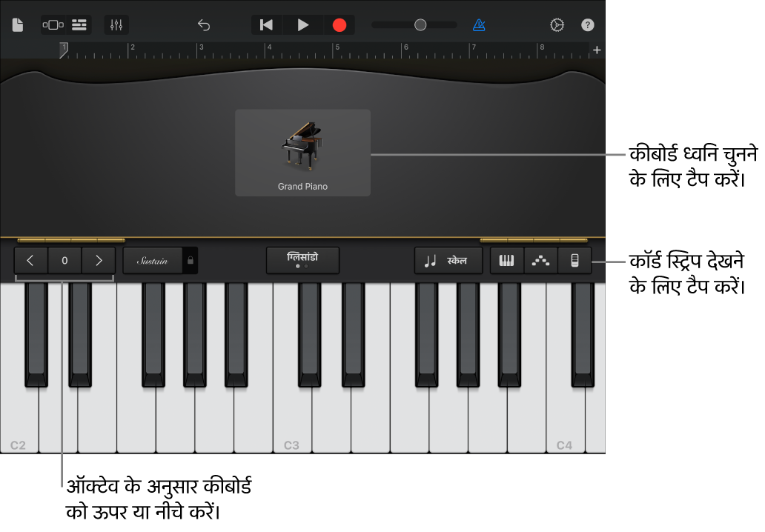Click bar 8 on the ruler
The image size is (765, 532).
coord(542,47)
